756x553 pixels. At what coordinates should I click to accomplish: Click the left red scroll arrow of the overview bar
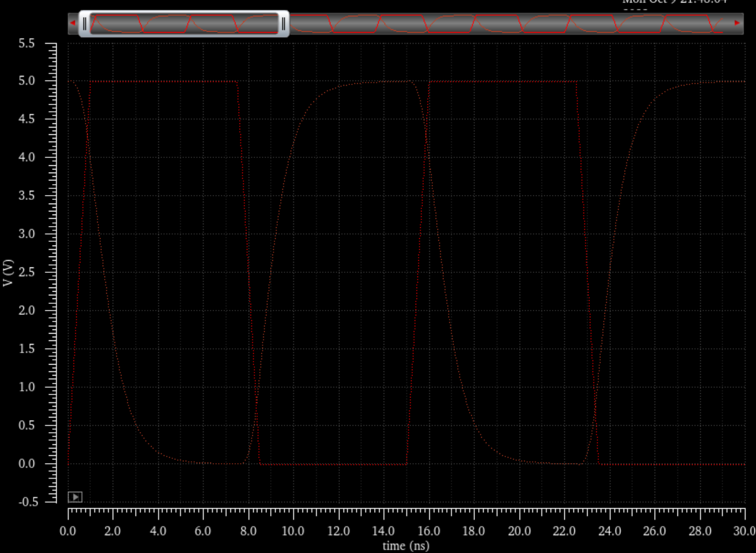(x=73, y=23)
